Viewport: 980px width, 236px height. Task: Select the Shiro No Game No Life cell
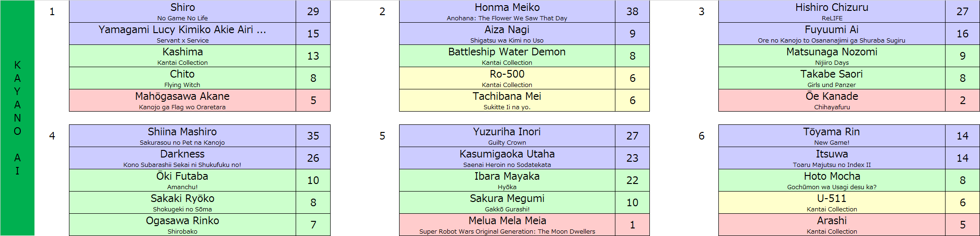pos(182,11)
